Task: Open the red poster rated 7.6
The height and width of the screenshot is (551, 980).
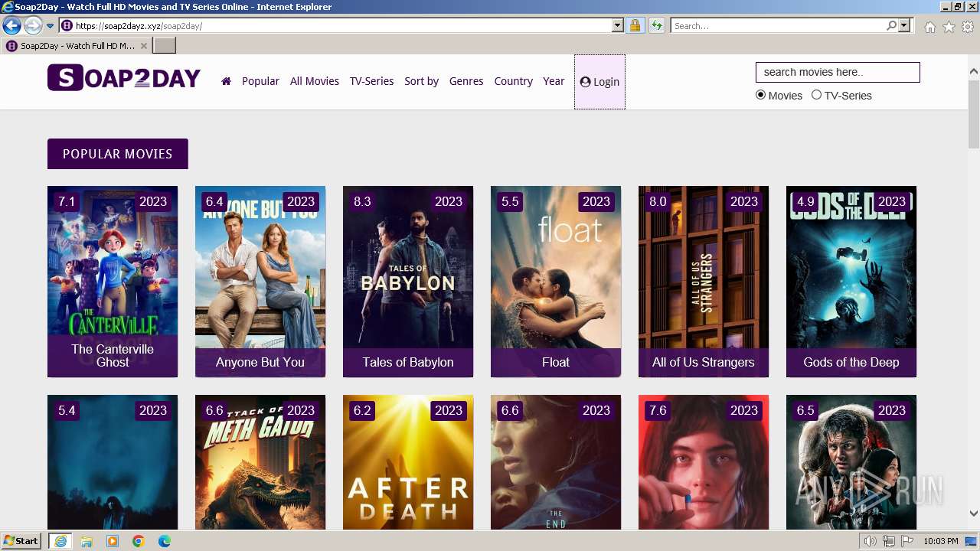Action: click(704, 462)
